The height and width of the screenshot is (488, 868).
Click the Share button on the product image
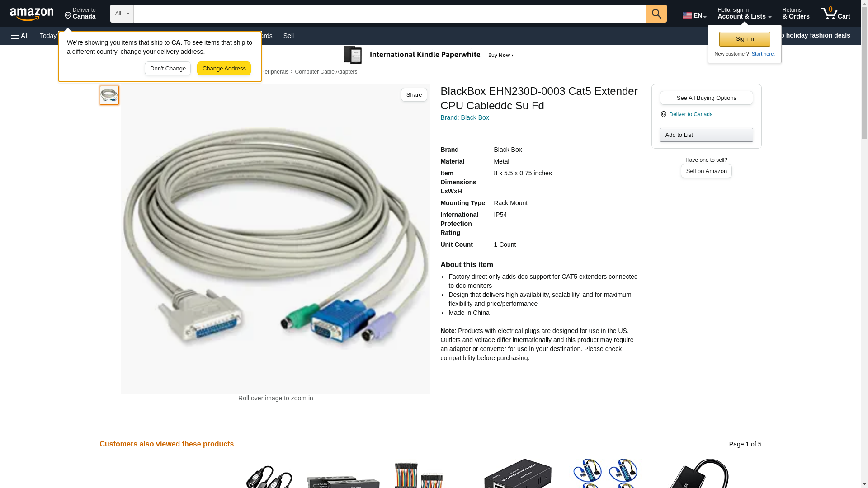tap(414, 94)
